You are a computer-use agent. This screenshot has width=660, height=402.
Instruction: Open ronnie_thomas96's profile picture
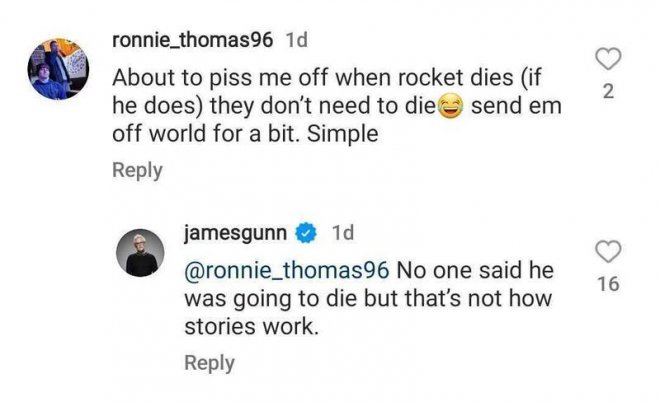click(x=56, y=70)
